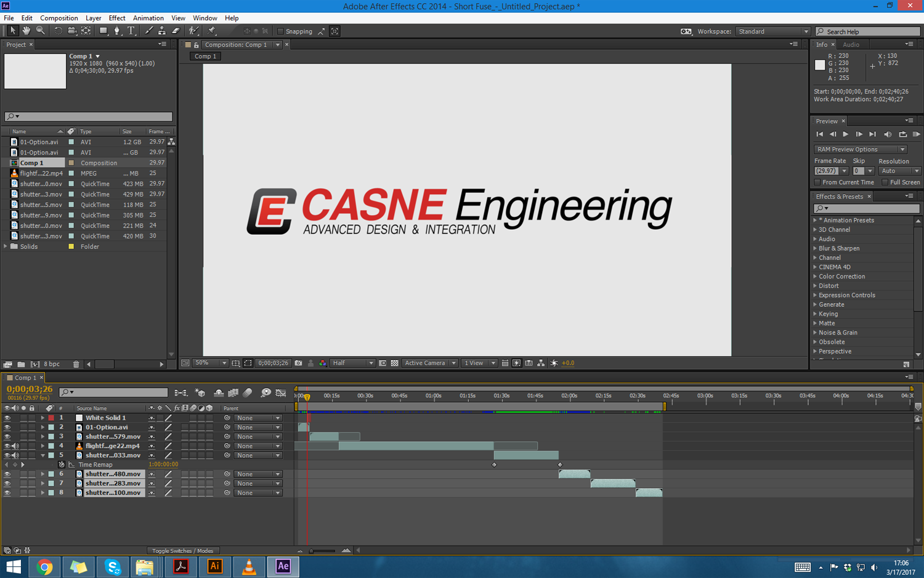Click the Graph Editor icon in timeline
The width and height of the screenshot is (924, 578).
[281, 393]
